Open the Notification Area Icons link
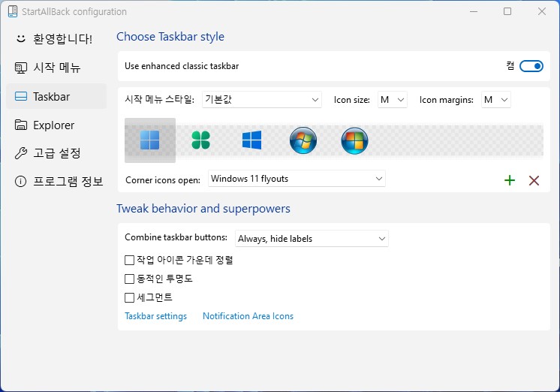The image size is (560, 392). [248, 316]
